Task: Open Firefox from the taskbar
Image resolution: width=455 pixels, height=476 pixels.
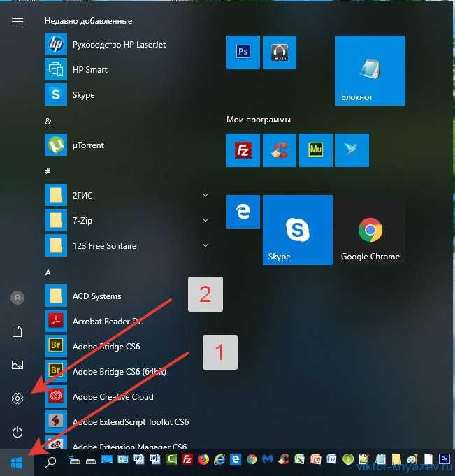Action: click(x=203, y=459)
